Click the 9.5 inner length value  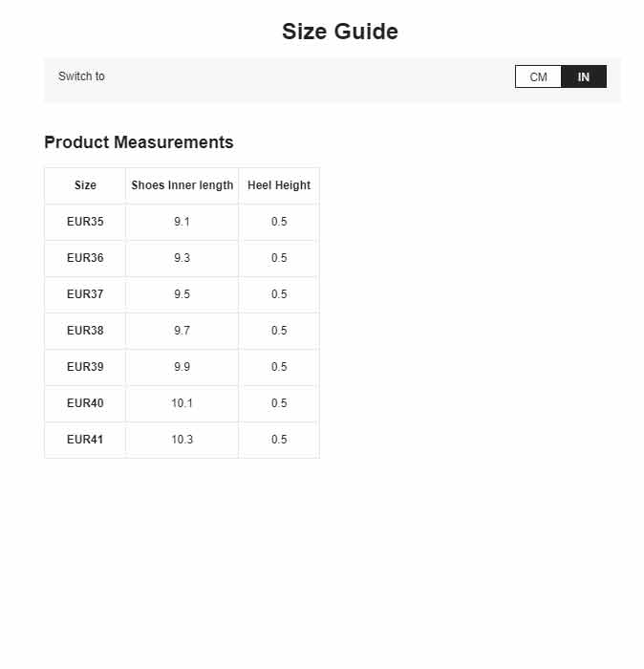(182, 294)
